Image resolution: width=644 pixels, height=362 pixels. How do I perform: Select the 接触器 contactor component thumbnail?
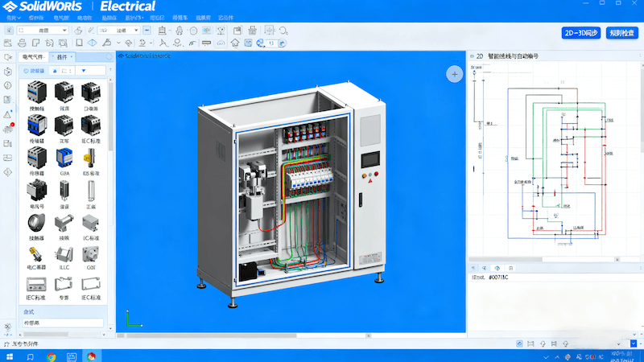click(x=36, y=91)
